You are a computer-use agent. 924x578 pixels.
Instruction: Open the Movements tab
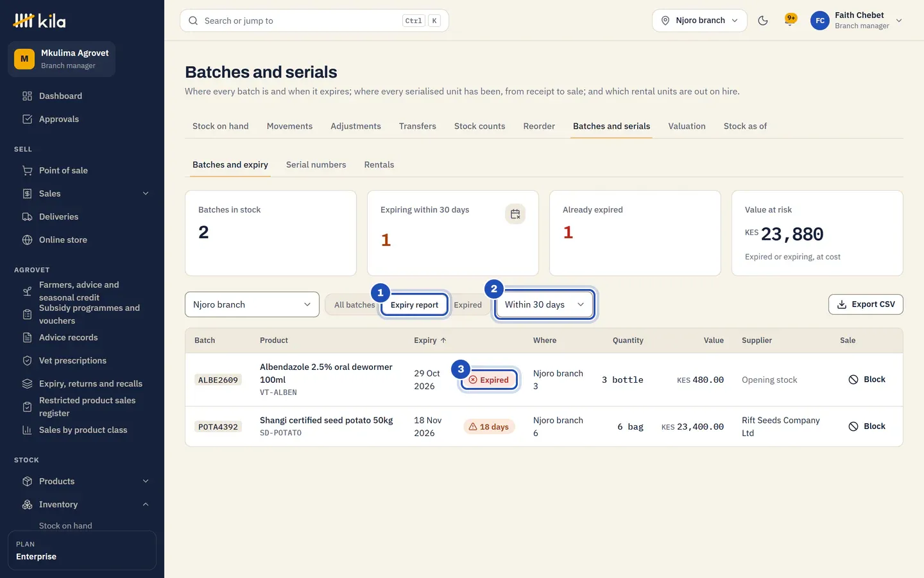289,127
